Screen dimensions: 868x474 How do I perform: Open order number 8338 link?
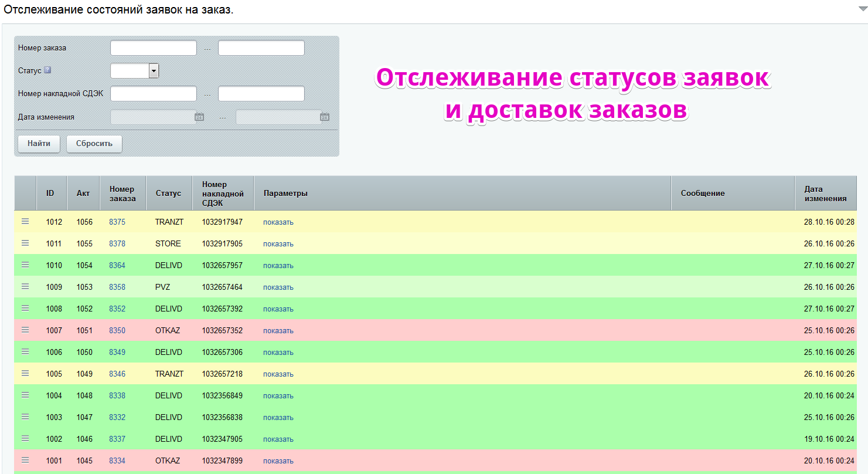coord(117,395)
